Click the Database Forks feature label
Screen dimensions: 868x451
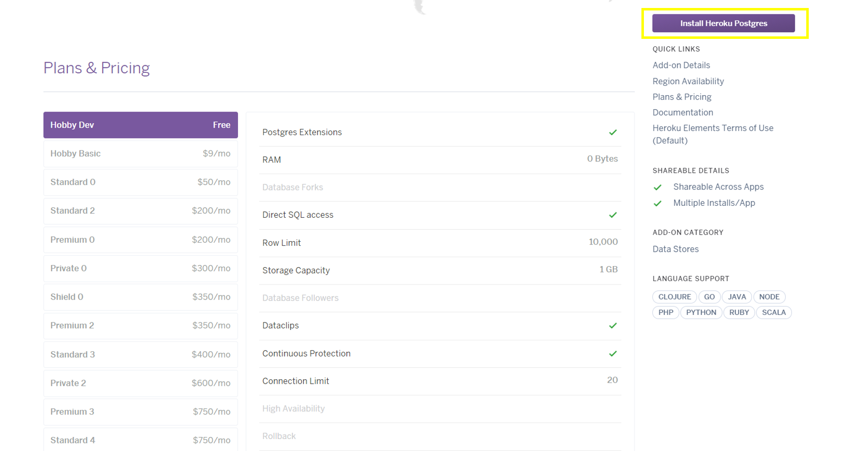tap(292, 187)
